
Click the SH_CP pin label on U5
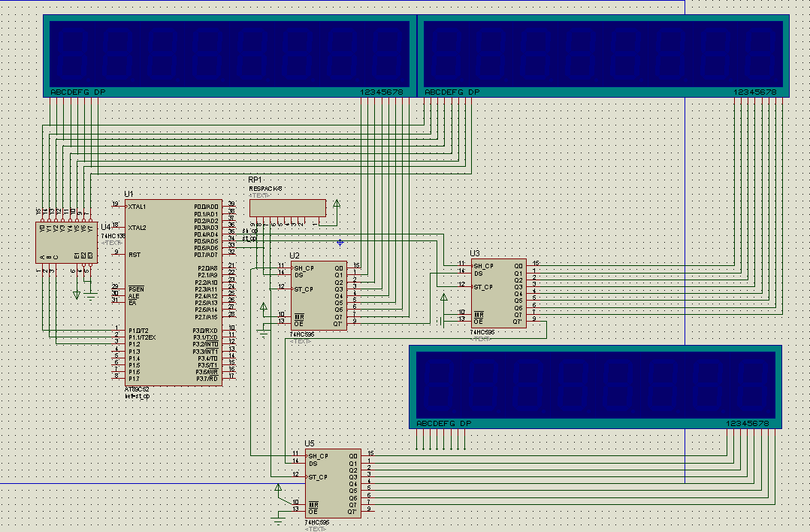(x=319, y=456)
